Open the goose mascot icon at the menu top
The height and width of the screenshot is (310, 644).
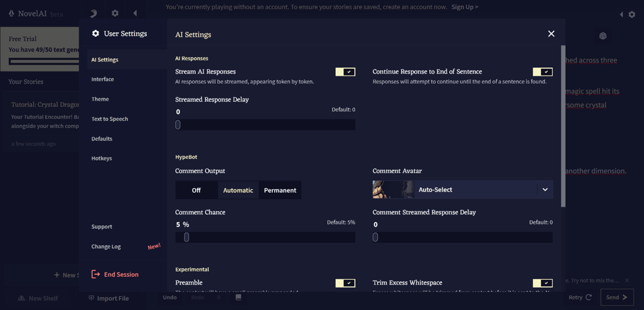pyautogui.click(x=94, y=13)
